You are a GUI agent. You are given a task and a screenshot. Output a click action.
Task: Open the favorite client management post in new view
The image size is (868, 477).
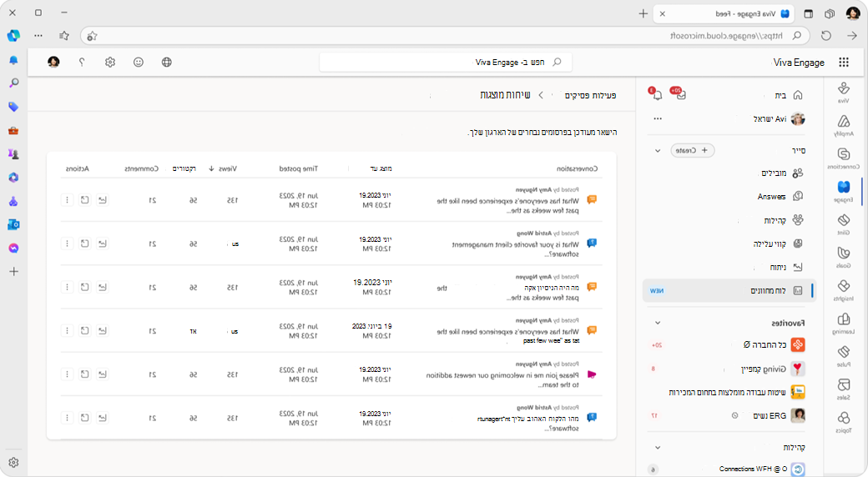pos(84,244)
